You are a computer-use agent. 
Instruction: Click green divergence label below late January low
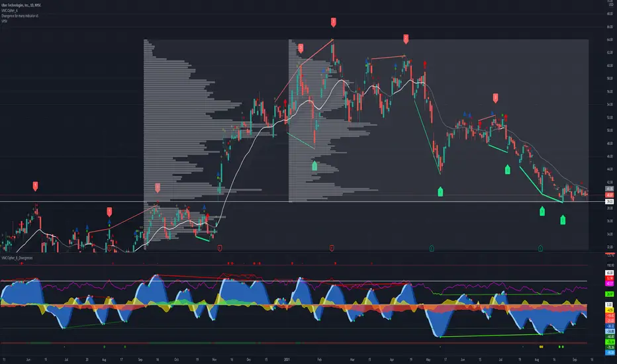pyautogui.click(x=314, y=165)
